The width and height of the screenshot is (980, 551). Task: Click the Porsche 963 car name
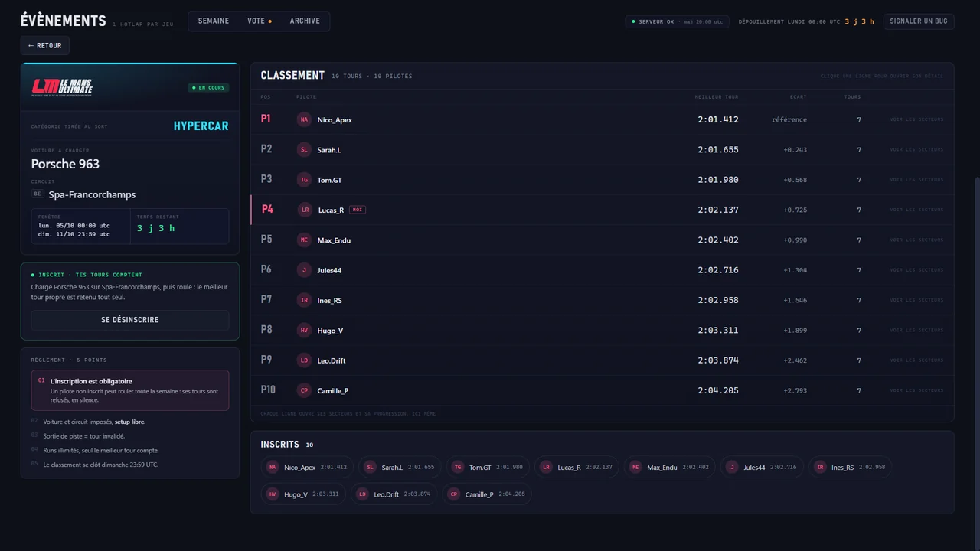click(x=65, y=164)
